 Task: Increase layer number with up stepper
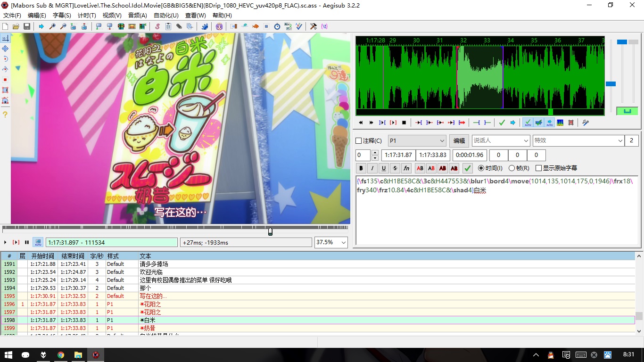(375, 153)
